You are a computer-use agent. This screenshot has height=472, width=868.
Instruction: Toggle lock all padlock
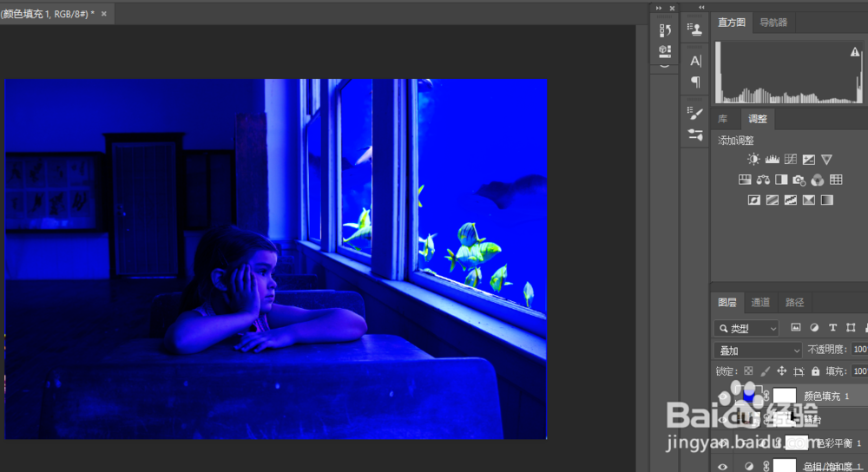[x=815, y=371]
